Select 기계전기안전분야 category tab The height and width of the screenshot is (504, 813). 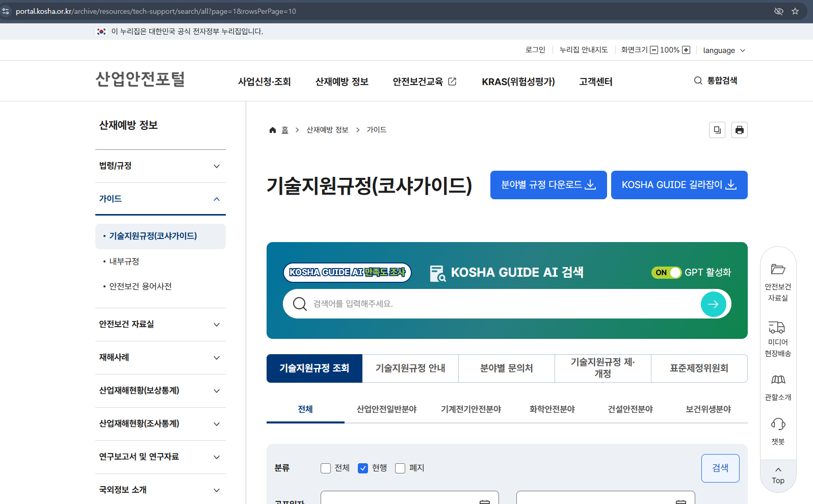(x=471, y=409)
